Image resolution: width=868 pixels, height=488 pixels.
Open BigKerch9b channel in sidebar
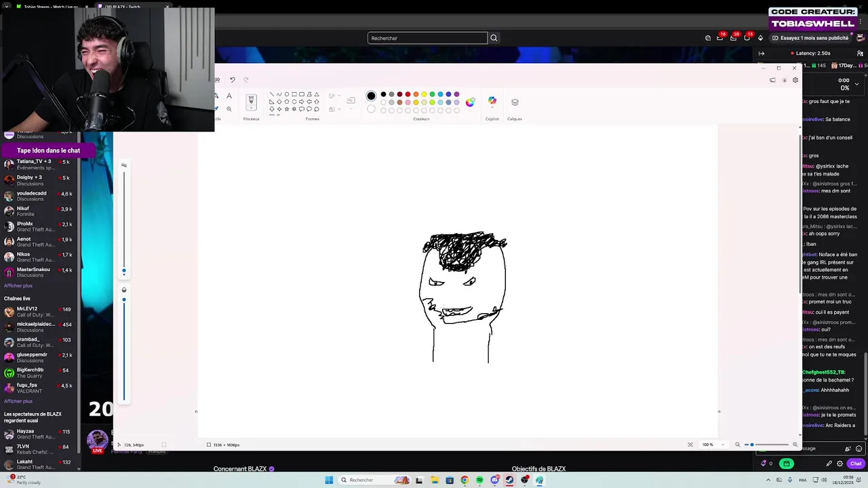[39, 373]
